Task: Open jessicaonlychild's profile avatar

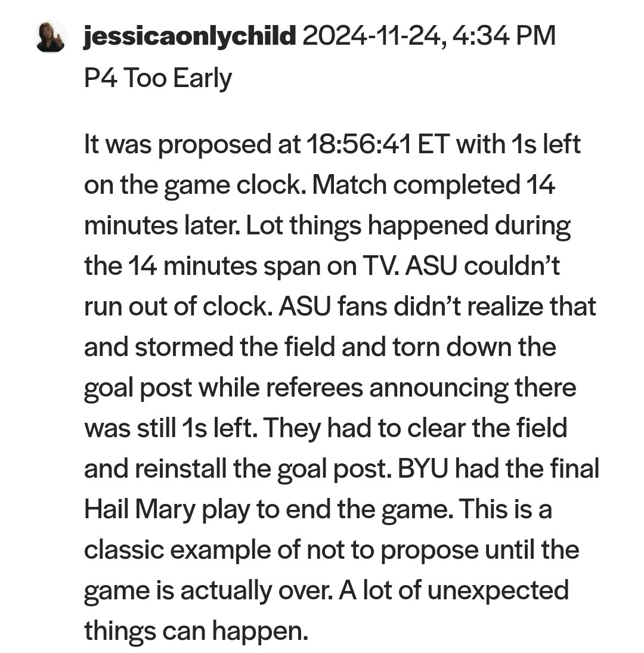Action: click(x=50, y=36)
